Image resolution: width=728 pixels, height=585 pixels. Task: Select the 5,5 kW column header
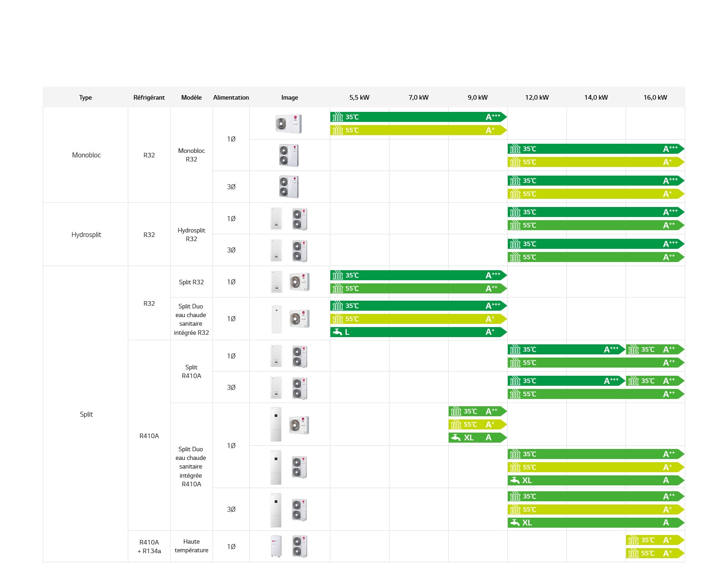359,97
